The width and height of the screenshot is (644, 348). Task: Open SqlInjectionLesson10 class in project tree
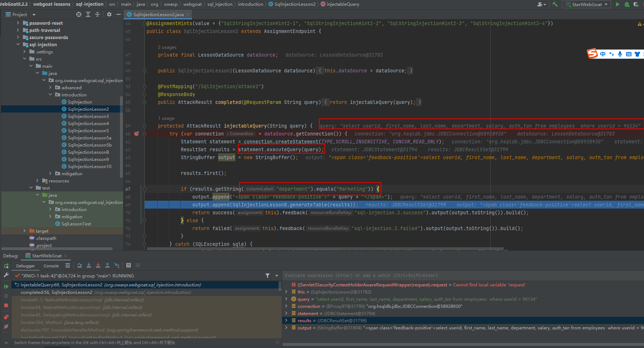coord(90,166)
